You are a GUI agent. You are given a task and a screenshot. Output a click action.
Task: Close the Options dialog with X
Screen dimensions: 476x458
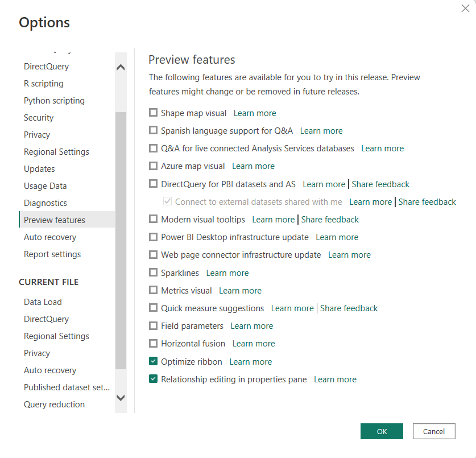[x=465, y=9]
